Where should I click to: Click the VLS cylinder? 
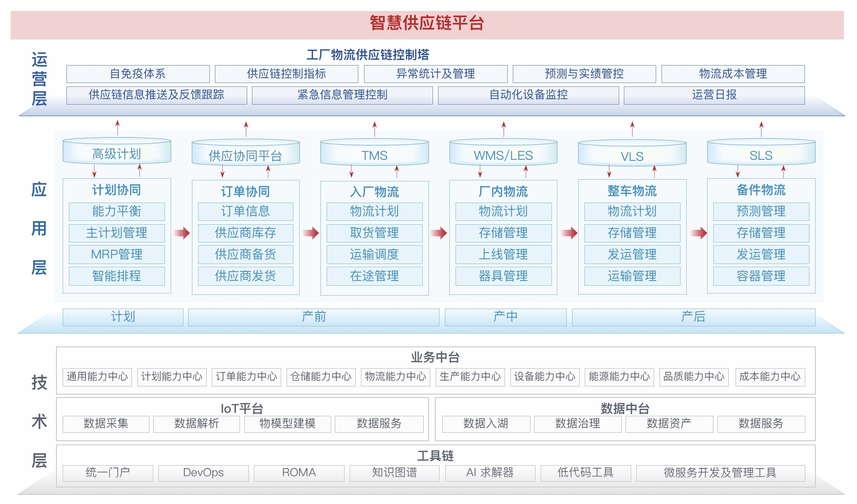(632, 153)
